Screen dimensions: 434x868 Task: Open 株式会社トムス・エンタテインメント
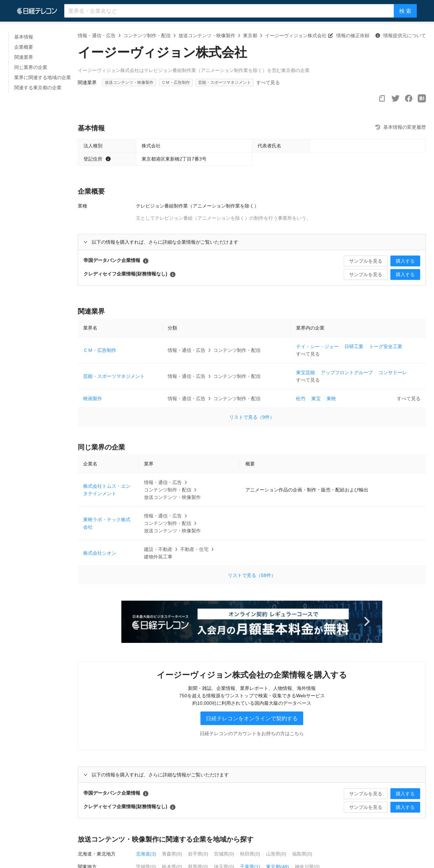(107, 490)
